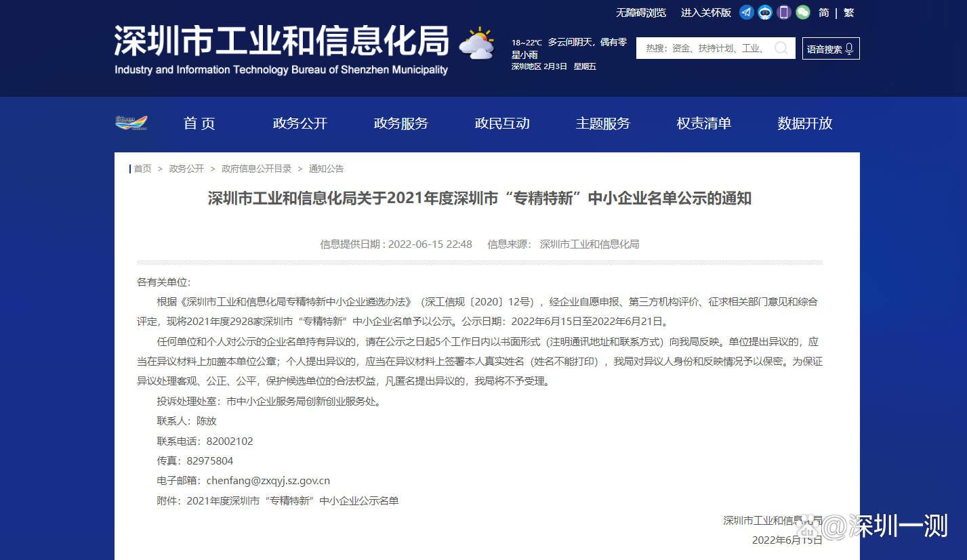967x560 pixels.
Task: Open the 政务服务 navigation menu
Action: point(400,123)
